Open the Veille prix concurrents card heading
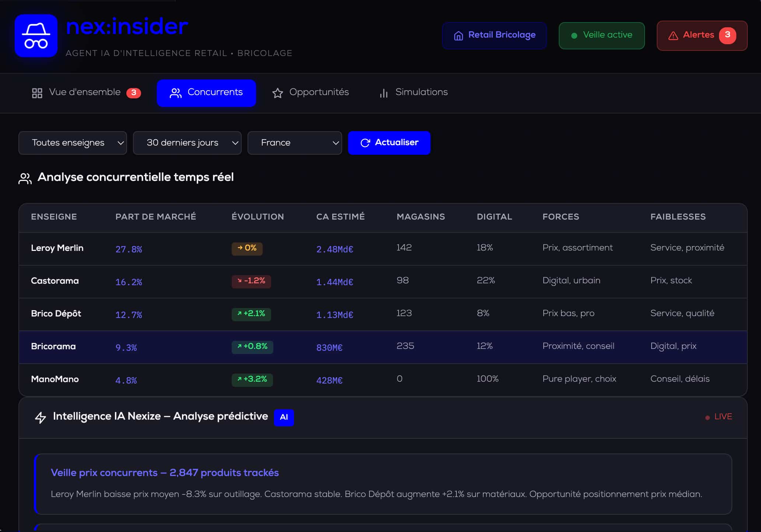This screenshot has height=532, width=761. [165, 473]
